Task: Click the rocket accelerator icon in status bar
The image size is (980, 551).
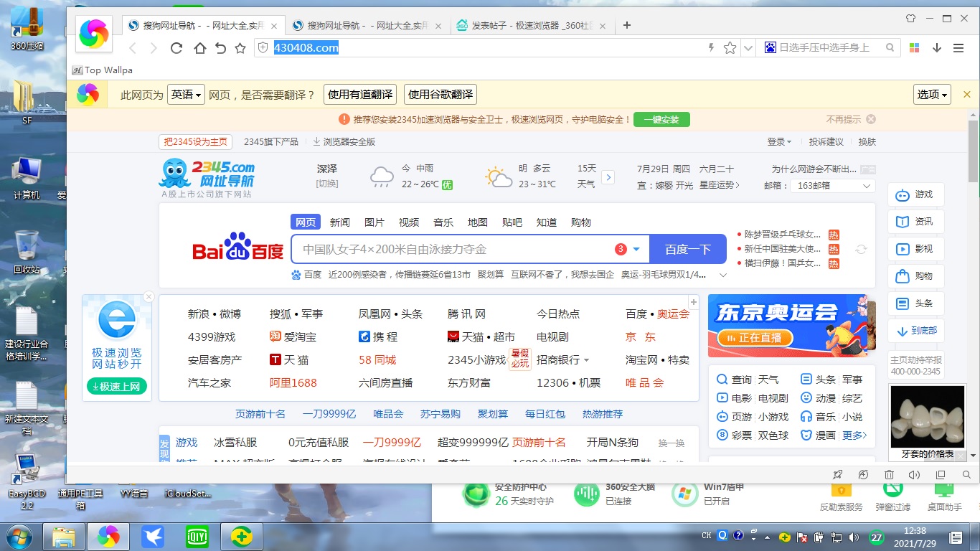Action: pyautogui.click(x=837, y=475)
